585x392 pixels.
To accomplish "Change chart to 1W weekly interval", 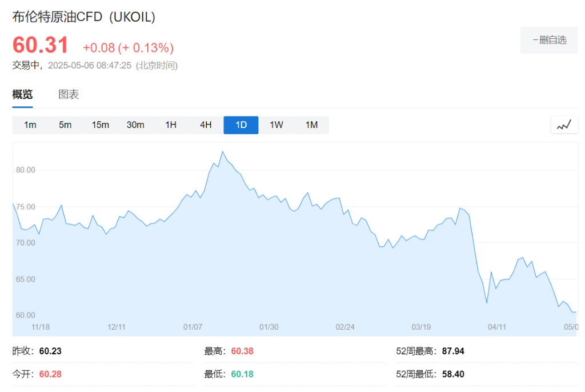I will [x=277, y=125].
